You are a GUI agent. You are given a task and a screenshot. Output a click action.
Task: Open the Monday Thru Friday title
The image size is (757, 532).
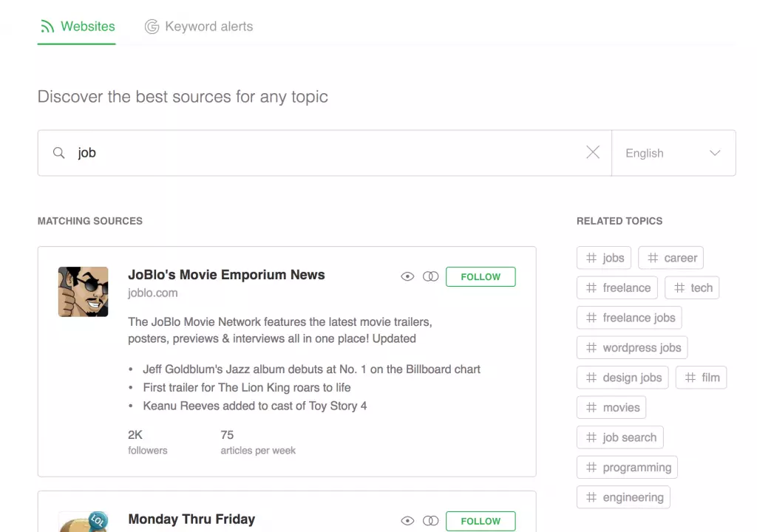191,519
